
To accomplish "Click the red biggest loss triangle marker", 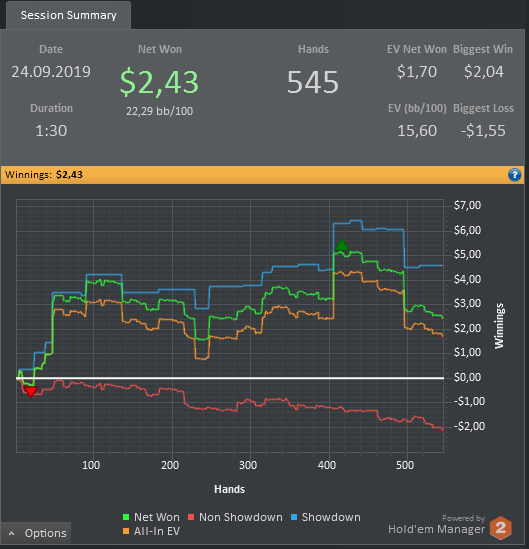I will point(31,392).
